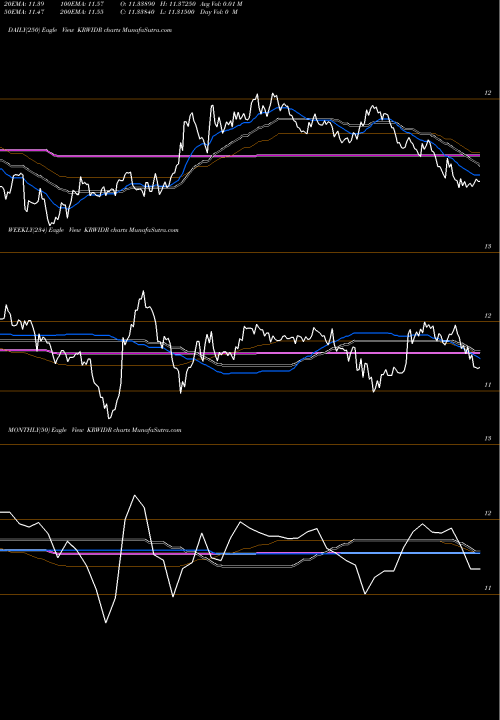Click the high price 'H:' value
The image size is (500, 720).
(178, 4)
